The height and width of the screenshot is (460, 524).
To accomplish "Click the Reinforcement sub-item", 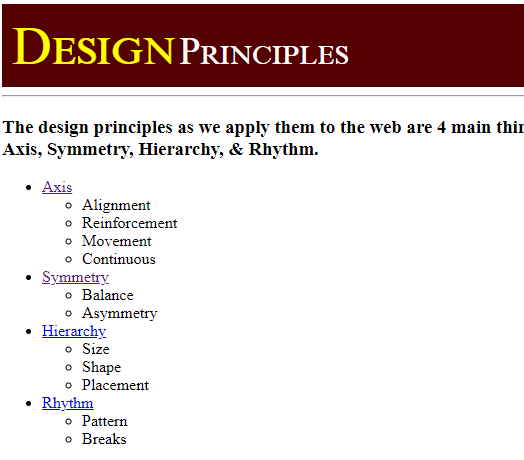I will 130,223.
